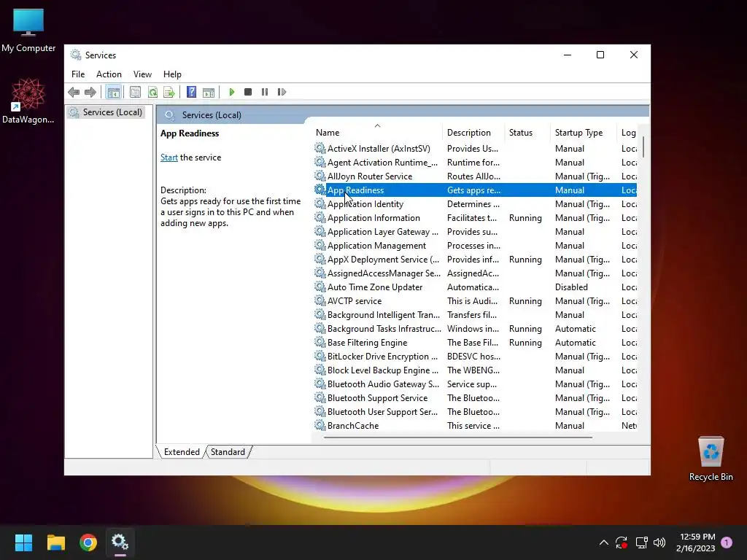747x560 pixels.
Task: Open the Action menu
Action: (x=109, y=74)
